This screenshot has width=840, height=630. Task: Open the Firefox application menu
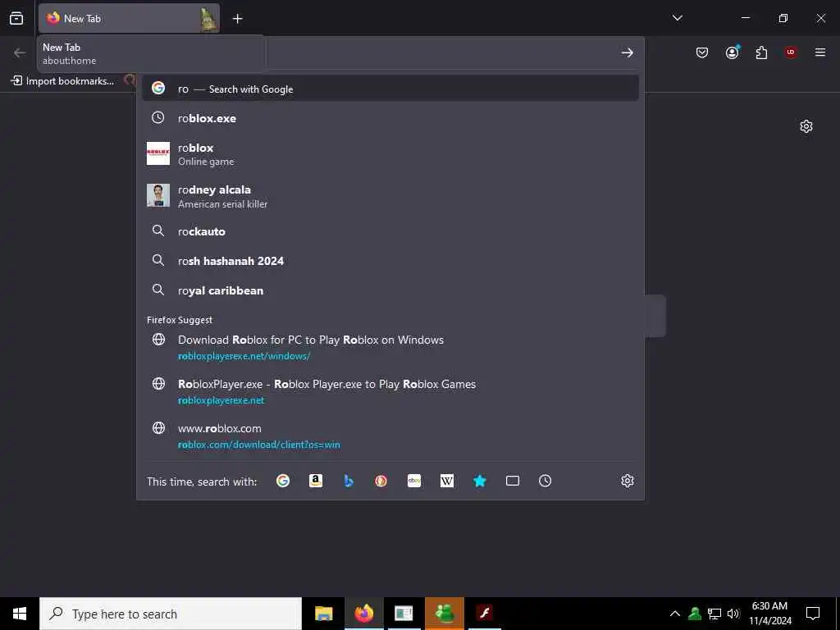click(819, 52)
